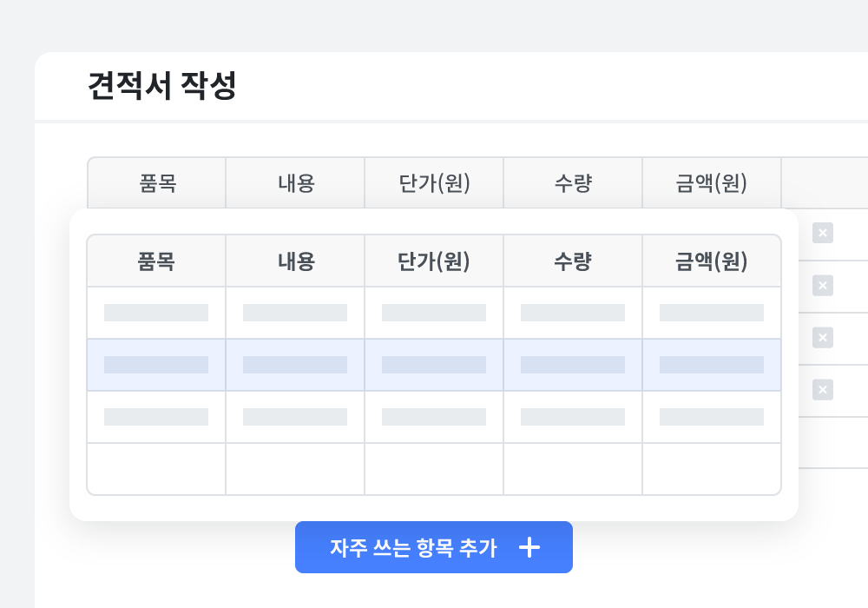Click the topmost × delete icon
868x608 pixels.
point(822,233)
